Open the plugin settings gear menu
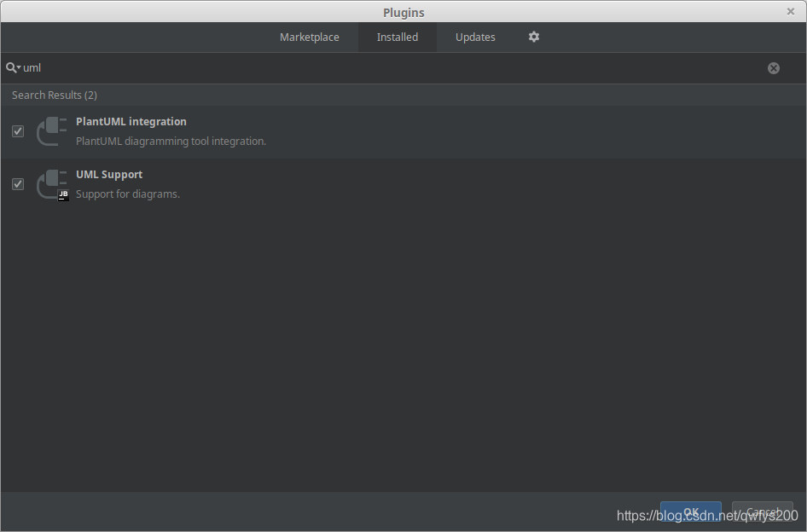Viewport: 807px width, 532px height. point(534,37)
